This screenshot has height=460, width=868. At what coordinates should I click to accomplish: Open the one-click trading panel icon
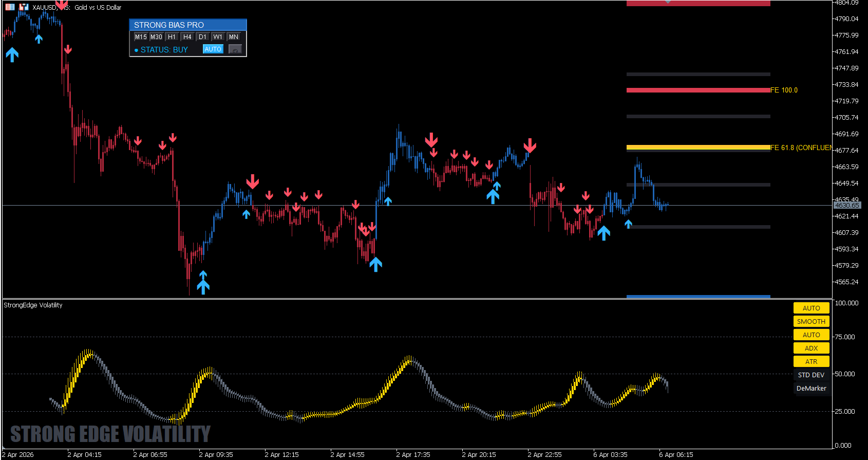click(x=10, y=7)
